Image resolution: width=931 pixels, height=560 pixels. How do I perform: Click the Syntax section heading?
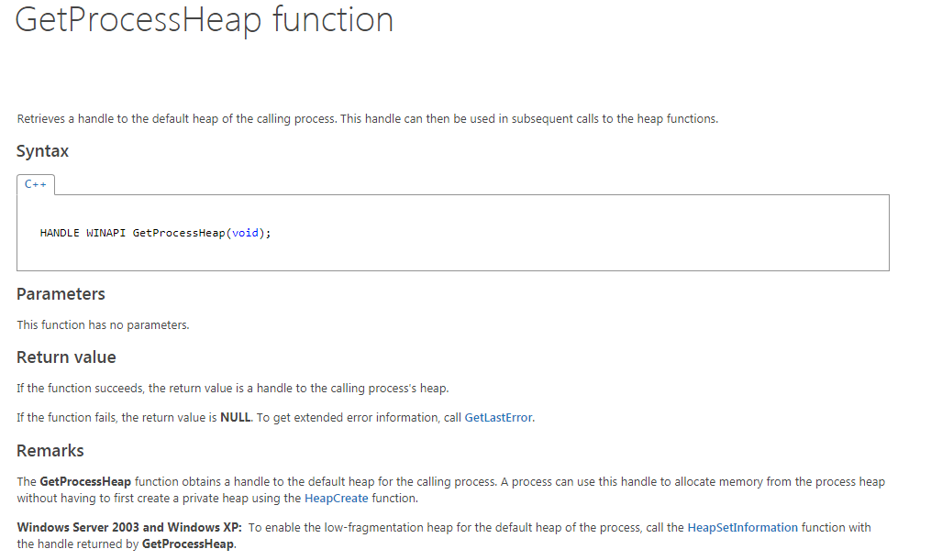coord(42,151)
